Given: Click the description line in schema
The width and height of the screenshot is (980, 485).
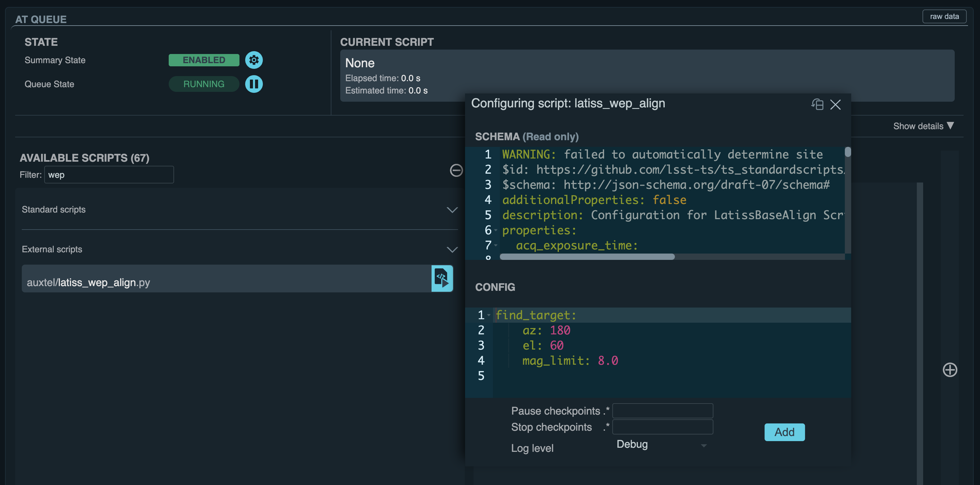Looking at the screenshot, I should [673, 215].
